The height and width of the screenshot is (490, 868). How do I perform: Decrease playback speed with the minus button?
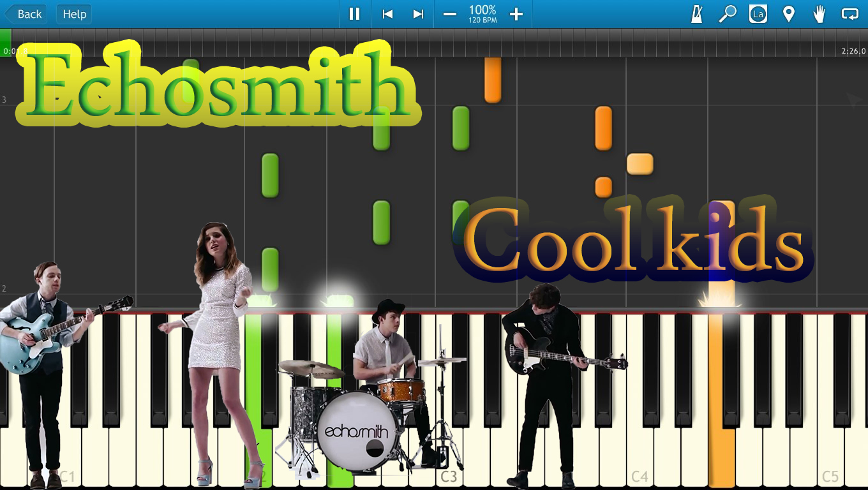click(x=450, y=14)
